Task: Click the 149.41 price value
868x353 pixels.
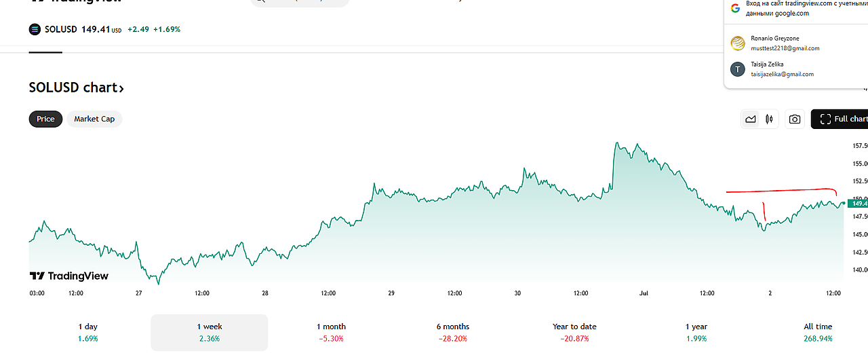Action: click(x=96, y=29)
